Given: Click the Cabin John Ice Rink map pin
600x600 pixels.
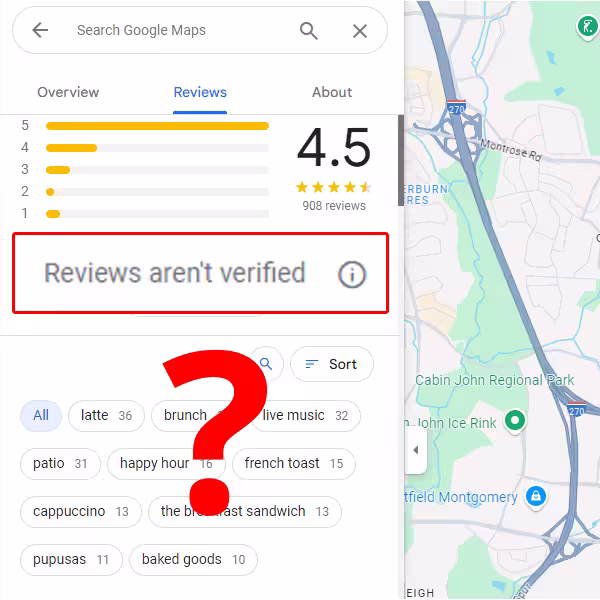Looking at the screenshot, I should tap(515, 421).
